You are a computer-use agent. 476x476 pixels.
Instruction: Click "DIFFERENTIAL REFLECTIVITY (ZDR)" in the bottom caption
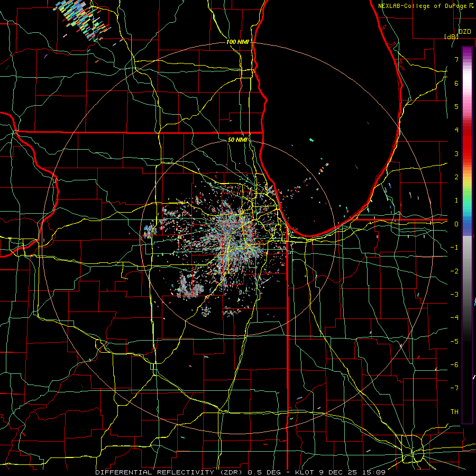pos(169,472)
